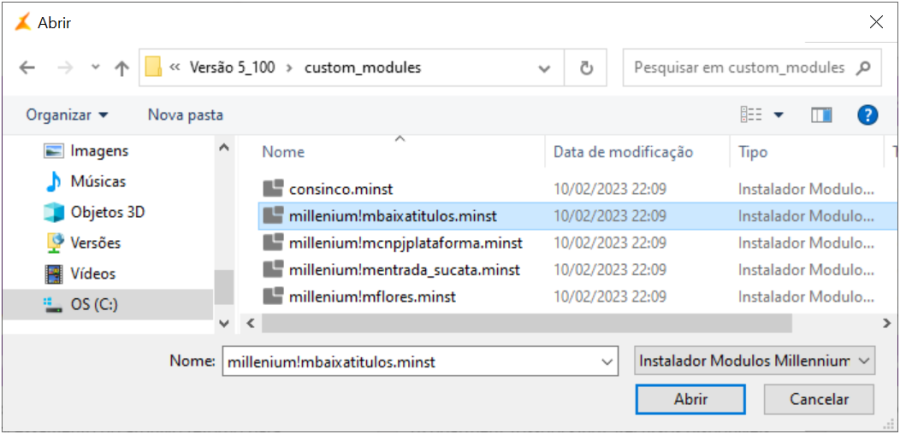This screenshot has width=900, height=434.
Task: Click the consinco.minst file icon
Action: click(273, 189)
